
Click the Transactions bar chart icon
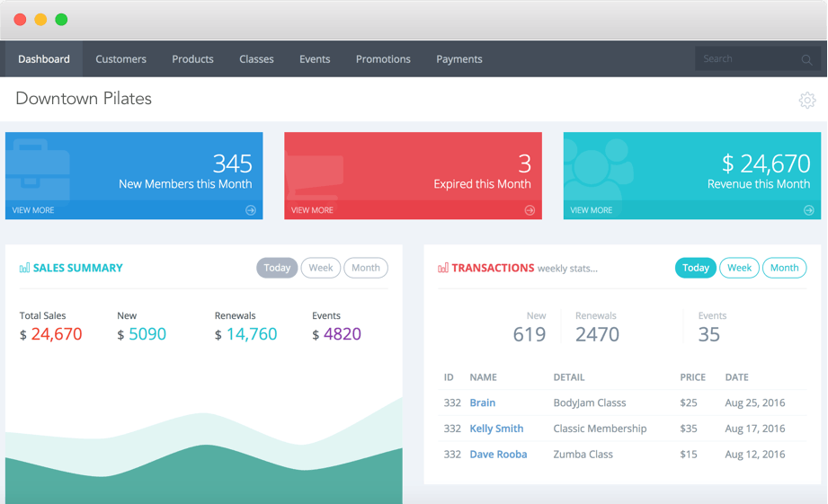click(x=443, y=268)
